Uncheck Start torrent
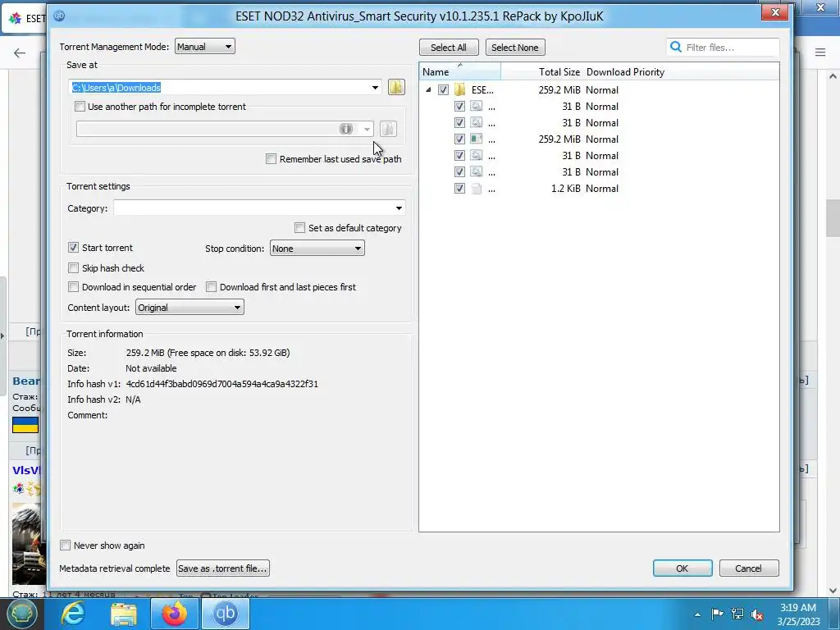The image size is (840, 630). coord(73,248)
